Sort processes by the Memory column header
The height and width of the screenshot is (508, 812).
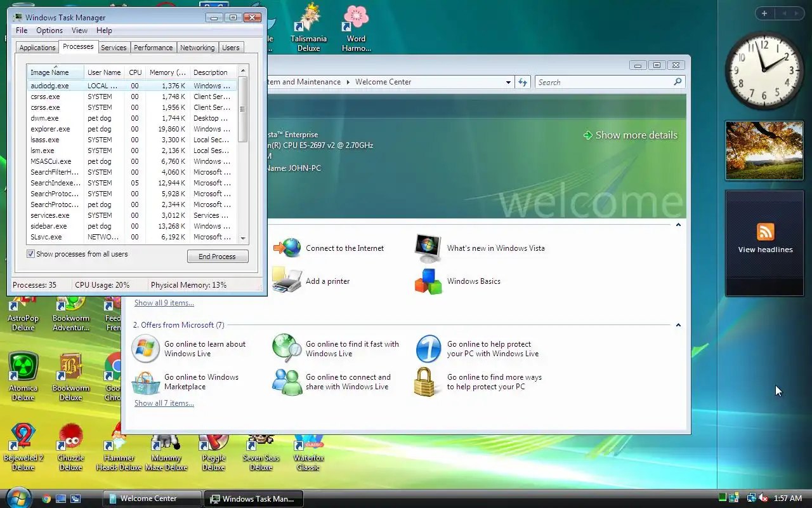point(167,72)
